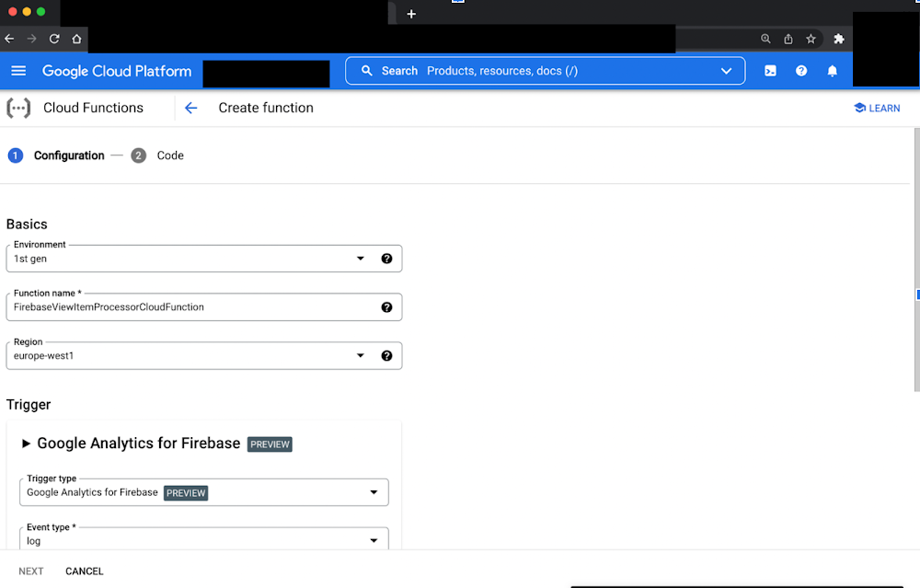Go back using the blue arrow beside Create function

click(190, 108)
